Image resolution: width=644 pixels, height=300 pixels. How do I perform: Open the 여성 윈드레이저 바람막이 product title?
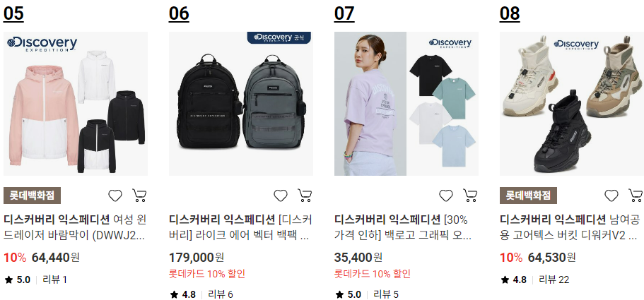tap(76, 228)
